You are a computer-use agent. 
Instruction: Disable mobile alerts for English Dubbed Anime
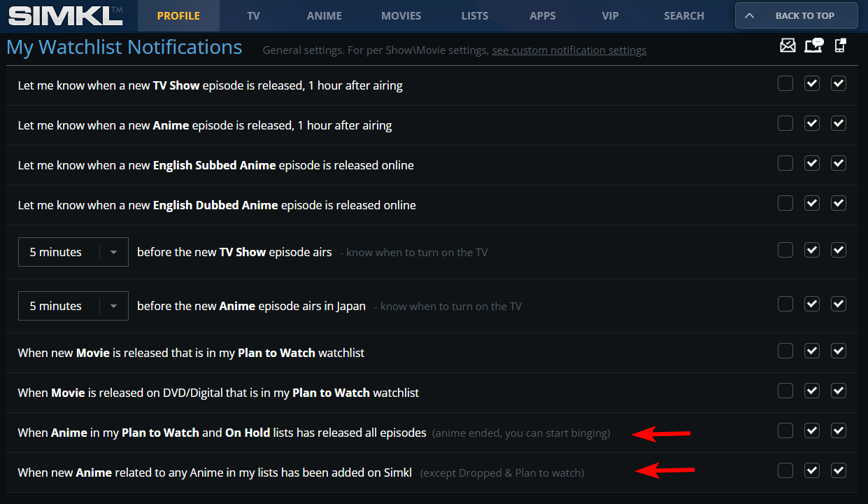pyautogui.click(x=839, y=204)
